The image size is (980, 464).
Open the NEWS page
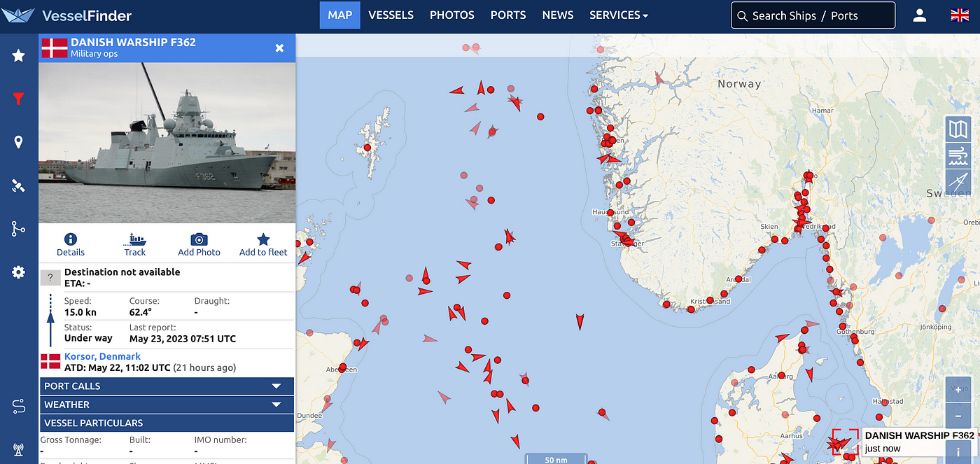coord(558,15)
